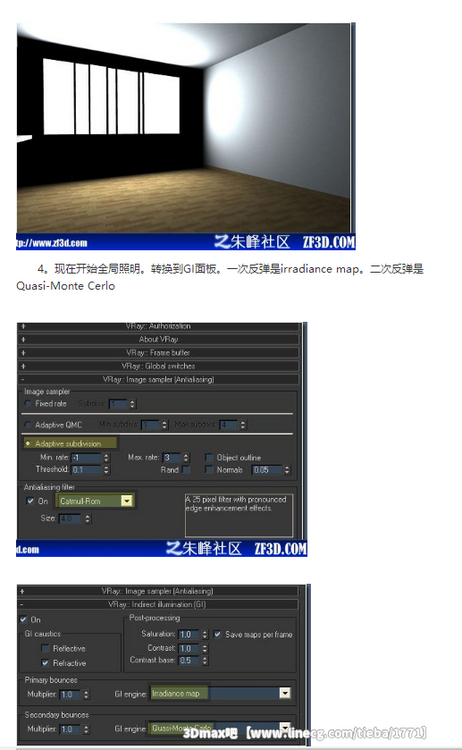Click the filter Size 4.0 field
The image size is (462, 750).
click(71, 518)
